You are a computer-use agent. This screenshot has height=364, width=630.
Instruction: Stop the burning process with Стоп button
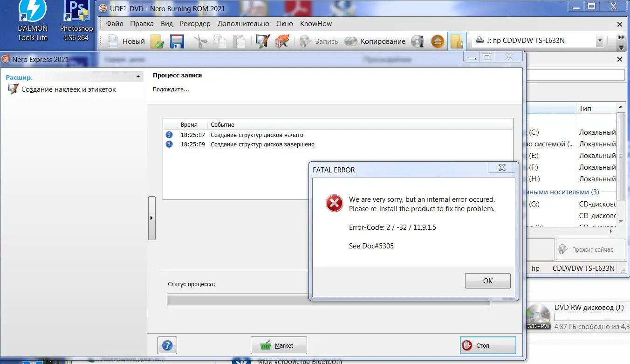pos(488,345)
